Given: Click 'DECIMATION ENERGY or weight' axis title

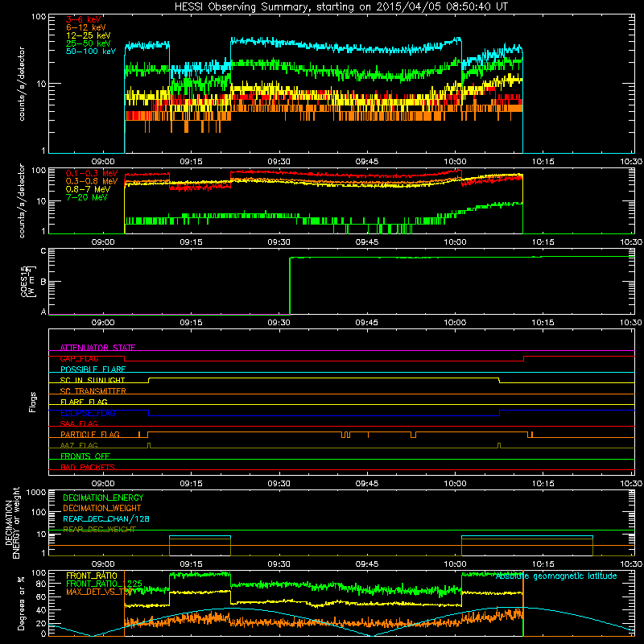Looking at the screenshot, I should (12, 522).
